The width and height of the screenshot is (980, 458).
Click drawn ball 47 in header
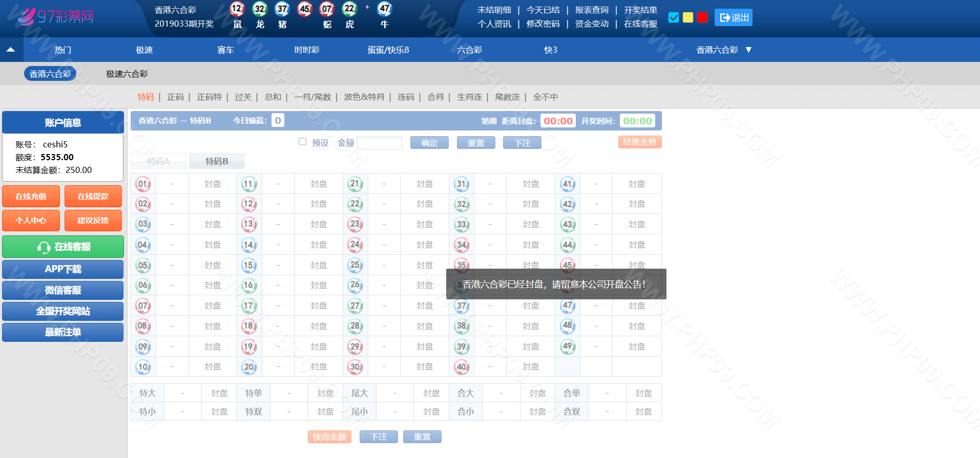coord(384,9)
